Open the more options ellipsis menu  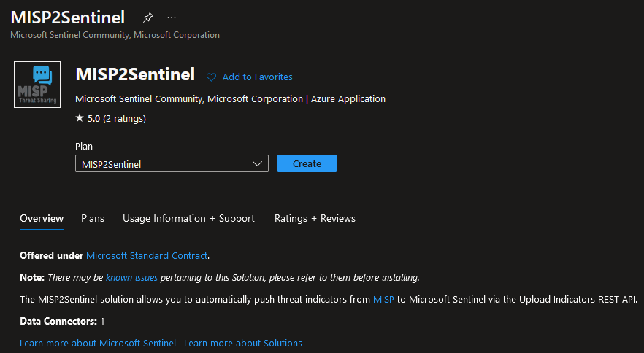pyautogui.click(x=172, y=18)
